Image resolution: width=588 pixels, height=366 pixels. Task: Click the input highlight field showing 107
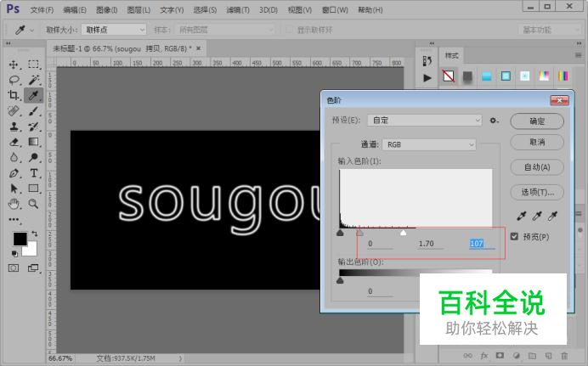[x=482, y=244]
